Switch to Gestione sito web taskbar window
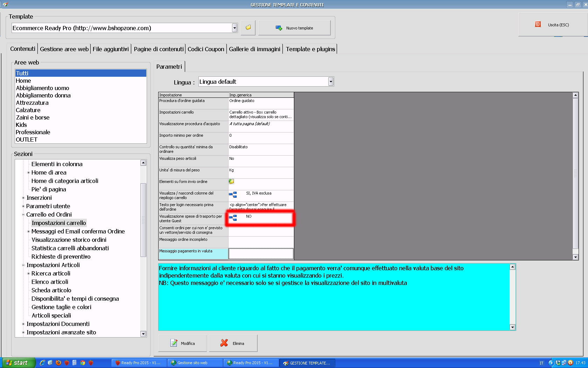588x368 pixels. (195, 363)
